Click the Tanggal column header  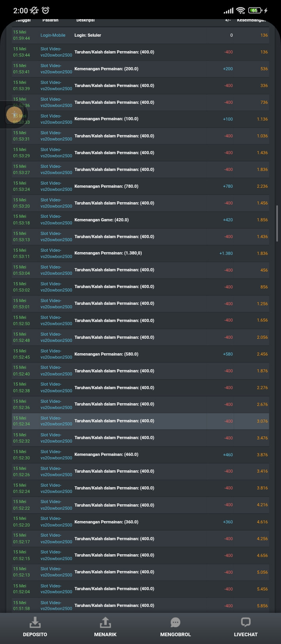(23, 20)
